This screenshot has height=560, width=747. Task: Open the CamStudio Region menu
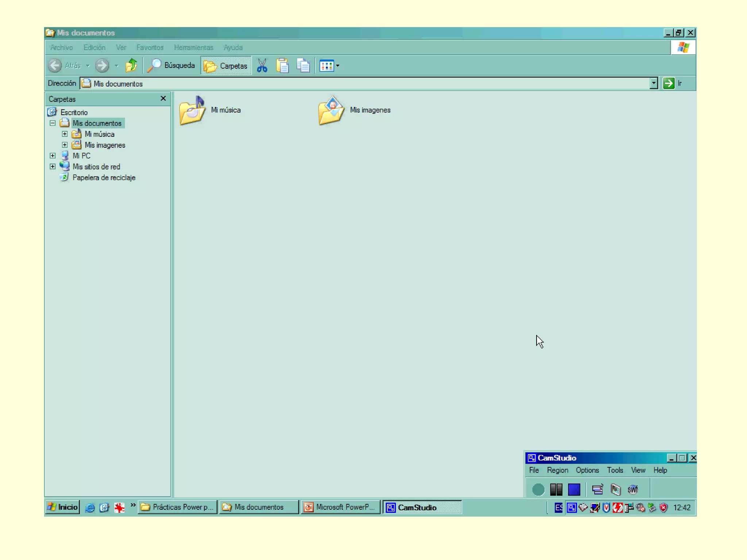tap(557, 470)
